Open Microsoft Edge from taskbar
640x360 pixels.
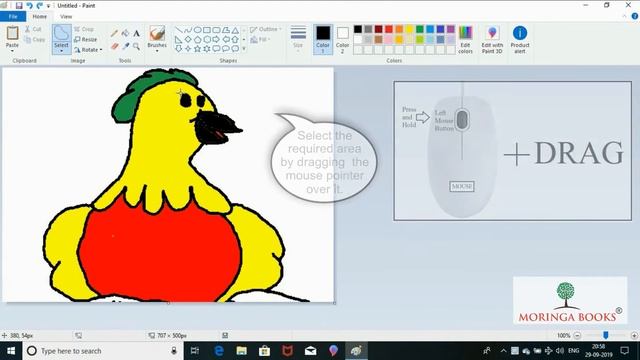coord(219,351)
